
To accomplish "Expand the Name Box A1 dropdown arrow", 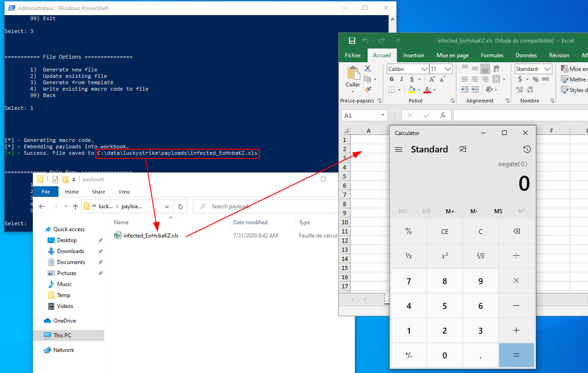I will pyautogui.click(x=382, y=115).
